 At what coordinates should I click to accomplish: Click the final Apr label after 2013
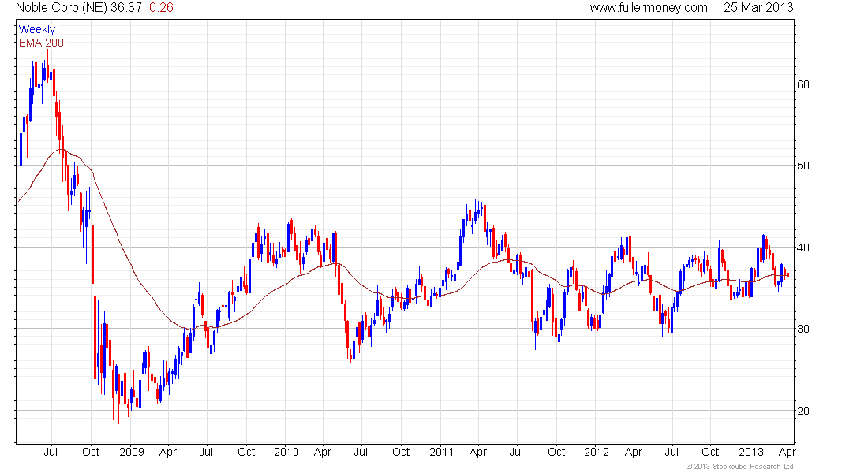point(788,452)
